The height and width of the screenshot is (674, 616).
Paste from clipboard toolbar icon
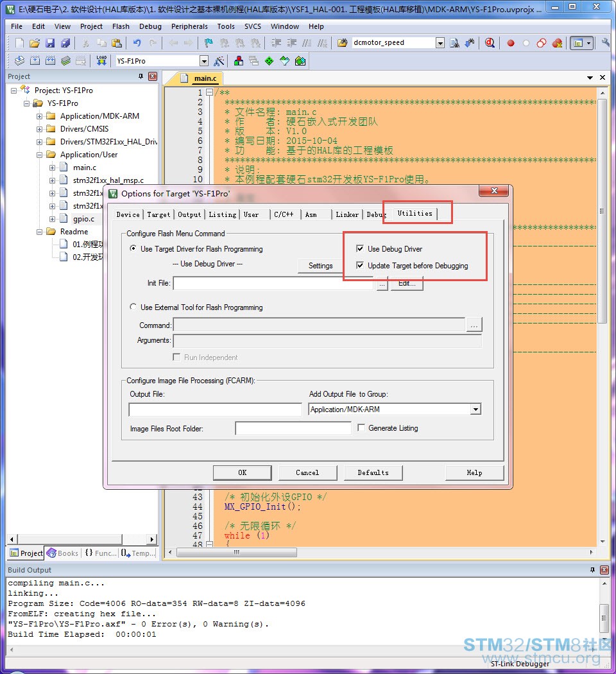pyautogui.click(x=116, y=42)
